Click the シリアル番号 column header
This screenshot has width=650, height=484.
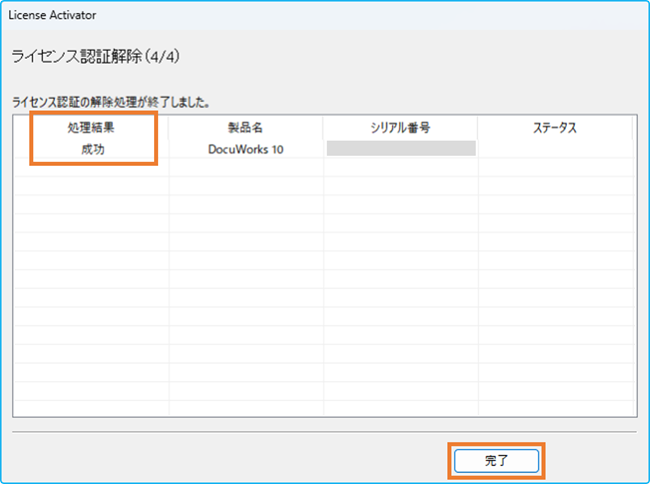(x=400, y=128)
